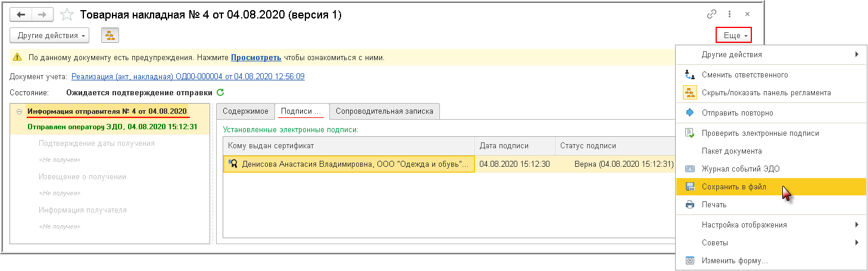Open the Реализация accounting document link
Viewport: 868px width, 271px height.
point(188,76)
